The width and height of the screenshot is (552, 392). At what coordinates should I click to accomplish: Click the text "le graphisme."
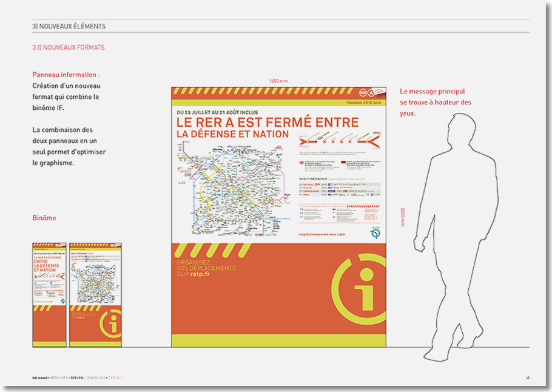(x=53, y=163)
